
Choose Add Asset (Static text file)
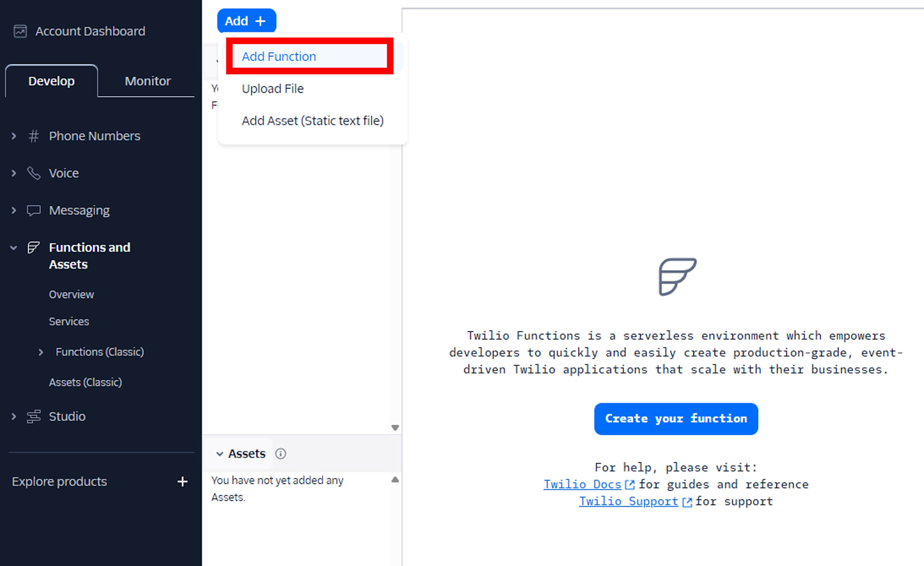tap(313, 121)
